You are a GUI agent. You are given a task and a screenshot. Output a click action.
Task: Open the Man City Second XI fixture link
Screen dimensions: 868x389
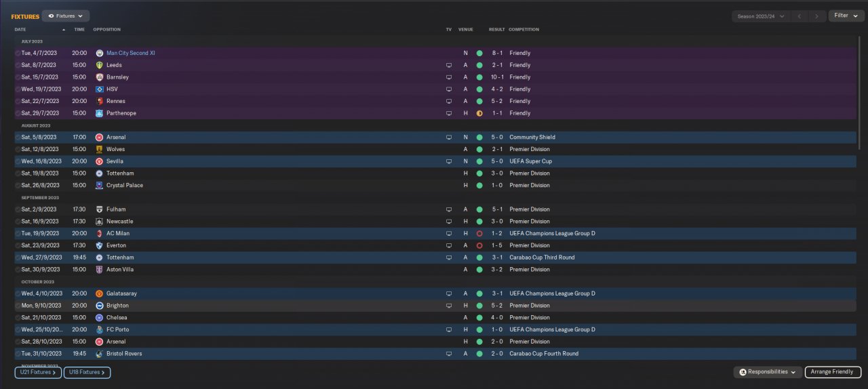[x=131, y=53]
